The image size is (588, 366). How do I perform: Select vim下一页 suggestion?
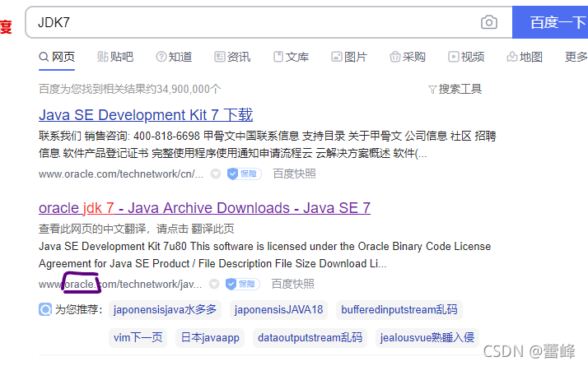(138, 337)
